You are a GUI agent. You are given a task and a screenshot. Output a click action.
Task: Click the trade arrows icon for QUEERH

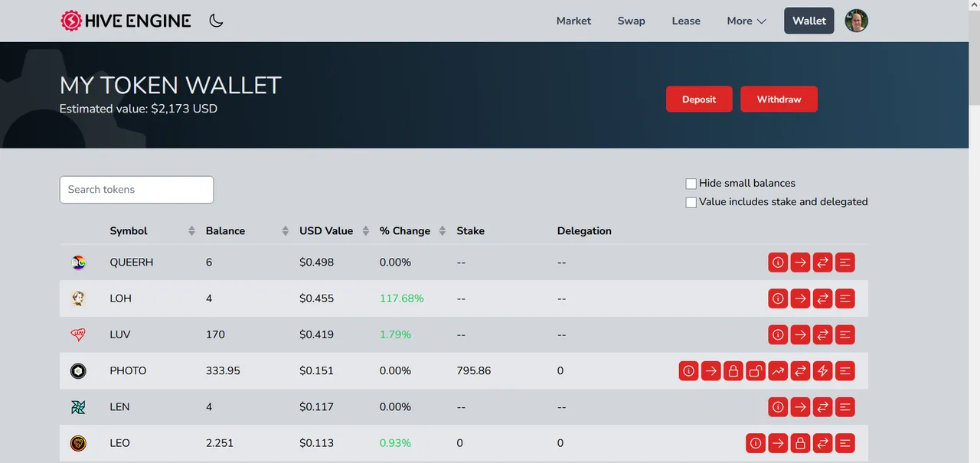click(x=822, y=262)
